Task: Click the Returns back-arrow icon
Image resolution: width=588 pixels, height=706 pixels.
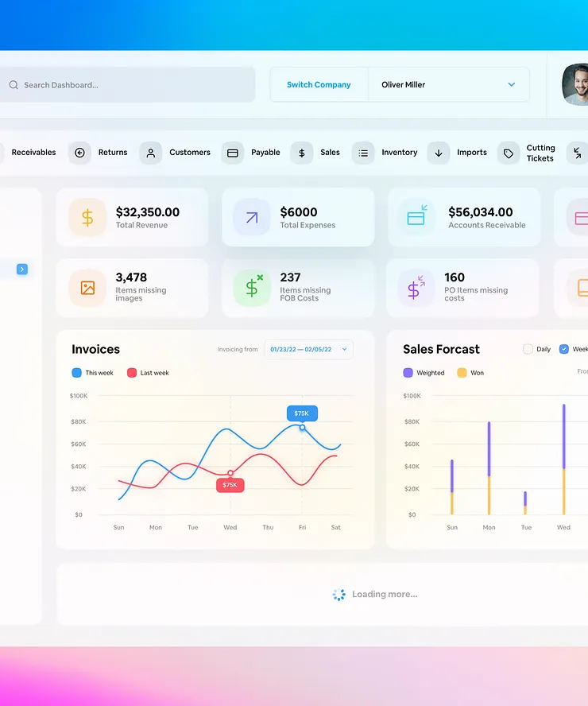Action: tap(79, 153)
